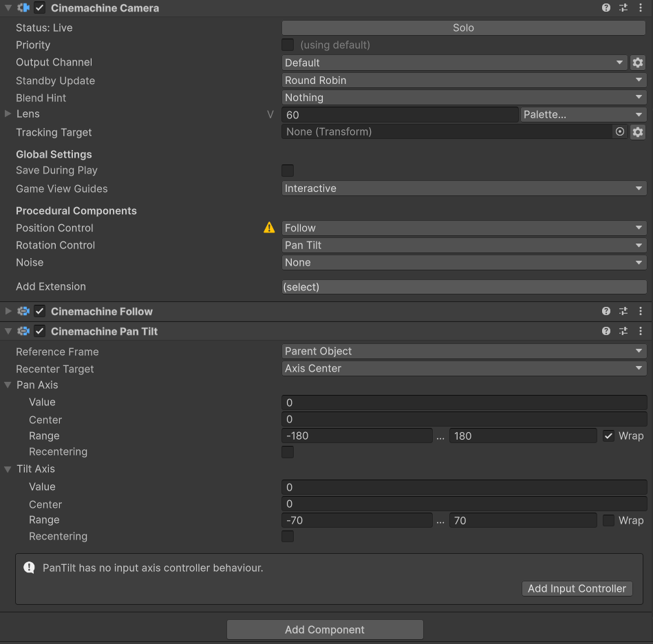This screenshot has height=644, width=653.
Task: Open presets for Cinemachine Camera component
Action: (623, 8)
